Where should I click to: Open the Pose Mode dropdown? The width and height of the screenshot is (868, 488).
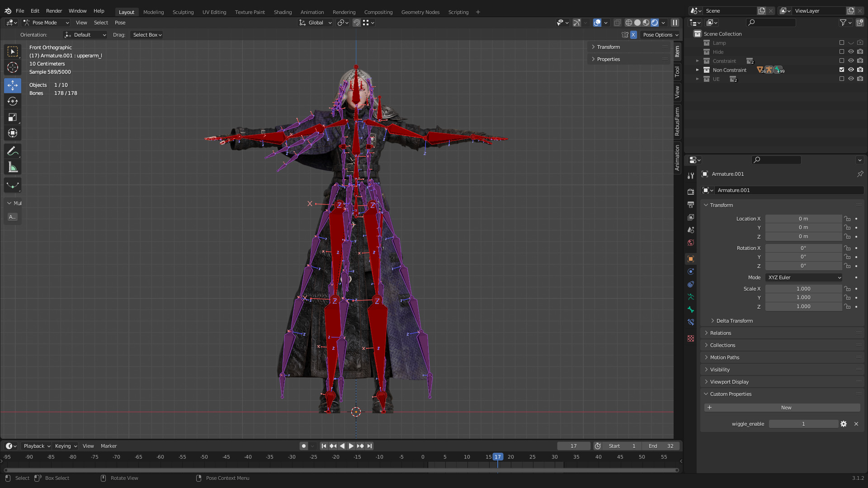[x=46, y=23]
